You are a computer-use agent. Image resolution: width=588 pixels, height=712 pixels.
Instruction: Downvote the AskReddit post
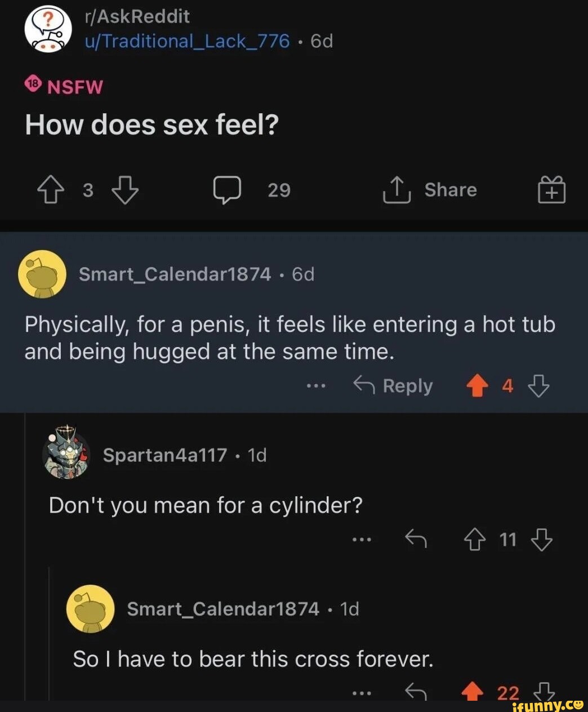pyautogui.click(x=124, y=190)
